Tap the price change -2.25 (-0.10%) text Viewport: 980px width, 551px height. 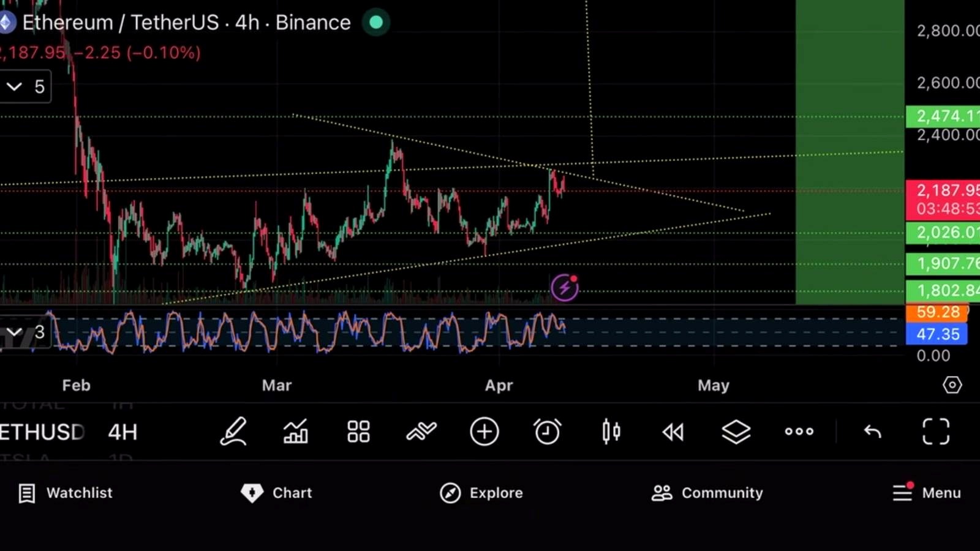137,53
